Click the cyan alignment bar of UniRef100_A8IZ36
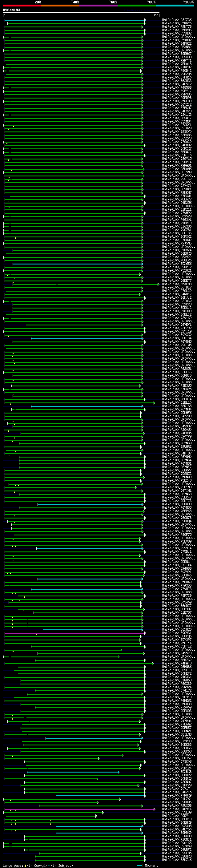This screenshot has height=868, width=197. [75, 20]
